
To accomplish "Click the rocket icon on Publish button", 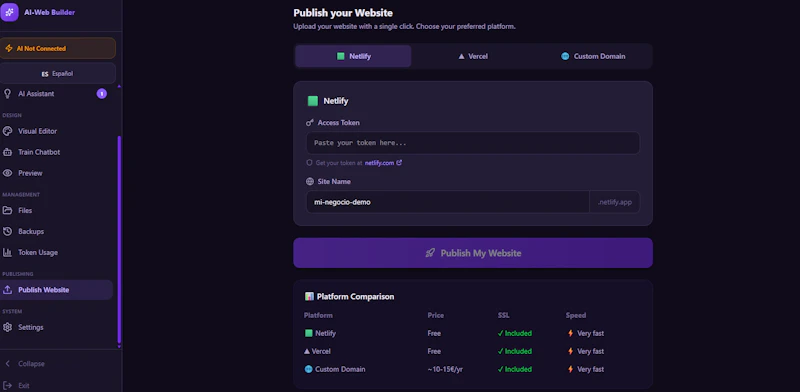I will tap(430, 253).
